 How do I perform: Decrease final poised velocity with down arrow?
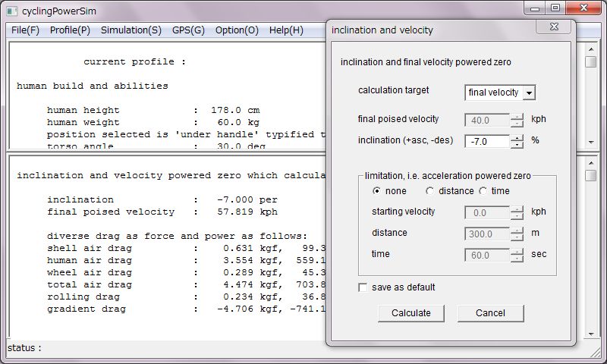[517, 124]
